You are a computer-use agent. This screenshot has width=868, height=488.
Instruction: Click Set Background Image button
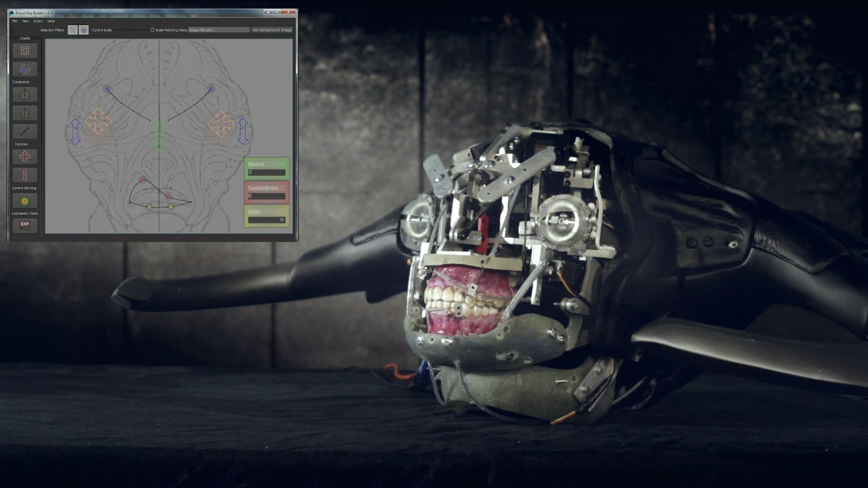272,30
